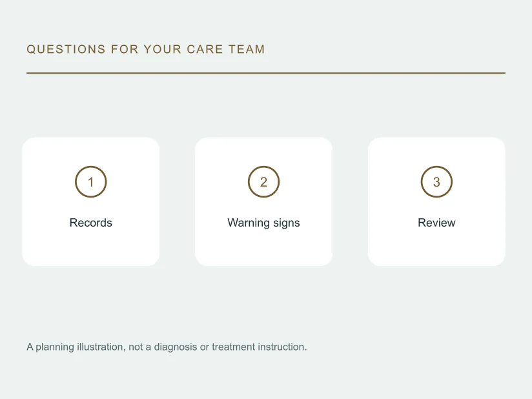Select the Review label
The width and height of the screenshot is (532, 399).
(x=436, y=223)
